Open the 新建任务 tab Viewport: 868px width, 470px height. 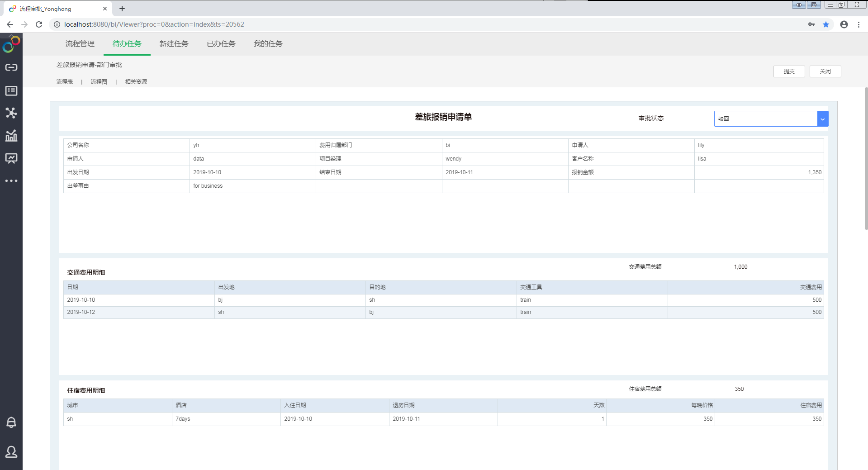pos(174,44)
